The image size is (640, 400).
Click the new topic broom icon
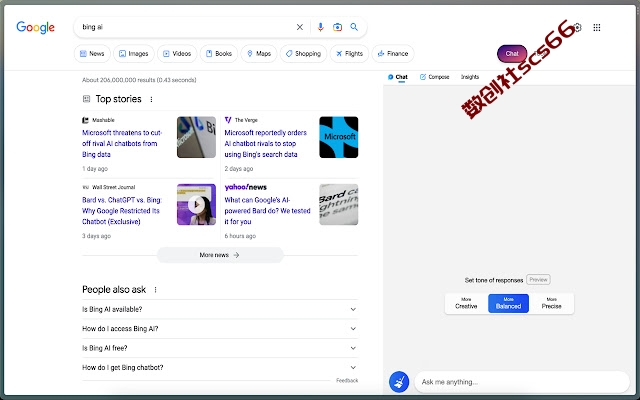tap(399, 382)
